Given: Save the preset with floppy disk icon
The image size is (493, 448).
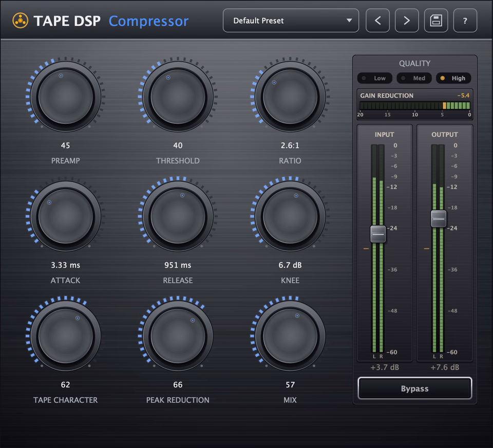Looking at the screenshot, I should (436, 21).
